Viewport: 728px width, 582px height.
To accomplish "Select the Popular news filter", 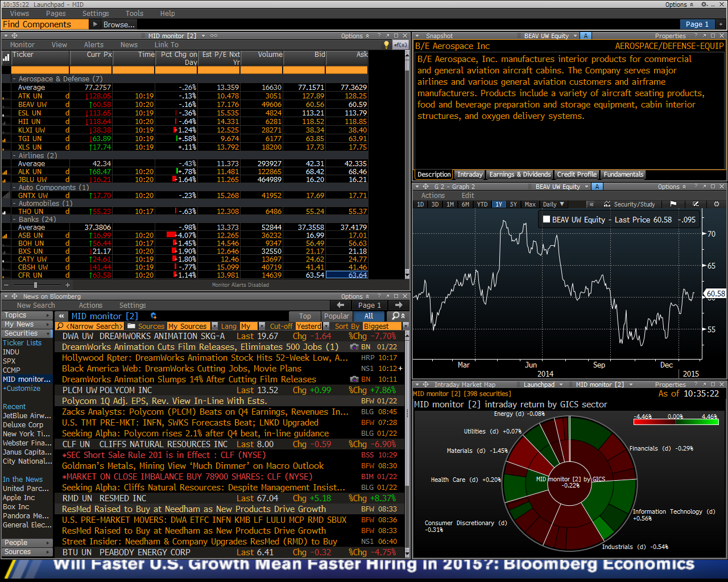I will click(x=337, y=316).
